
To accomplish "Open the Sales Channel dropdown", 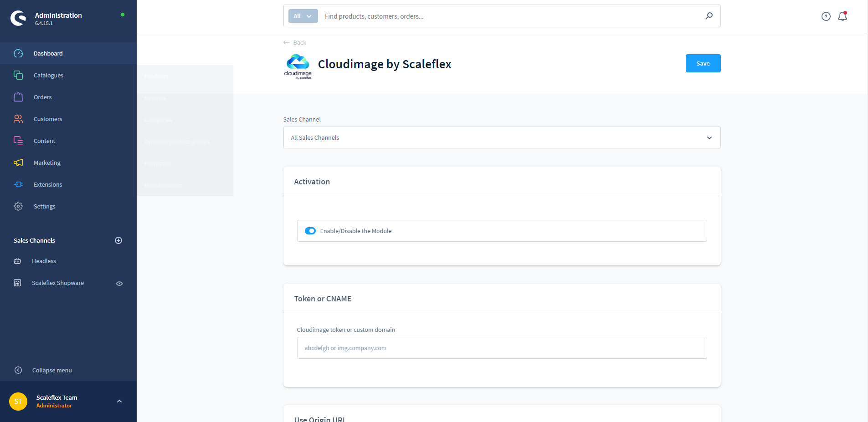I will tap(502, 137).
